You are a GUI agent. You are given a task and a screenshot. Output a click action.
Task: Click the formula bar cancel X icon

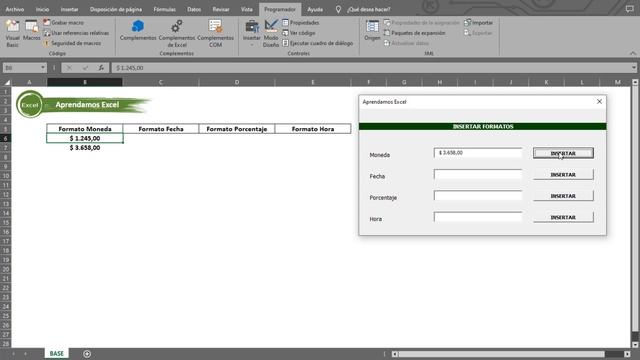coord(69,68)
